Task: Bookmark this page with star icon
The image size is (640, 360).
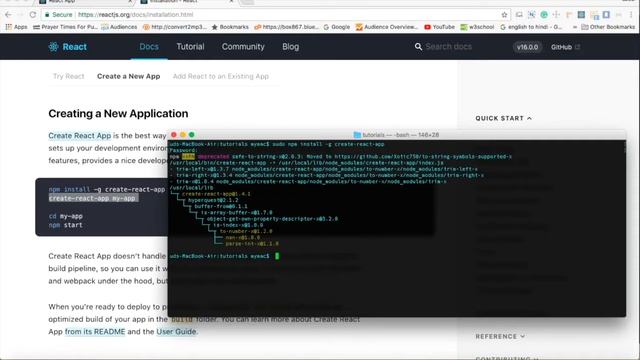Action: tap(504, 15)
